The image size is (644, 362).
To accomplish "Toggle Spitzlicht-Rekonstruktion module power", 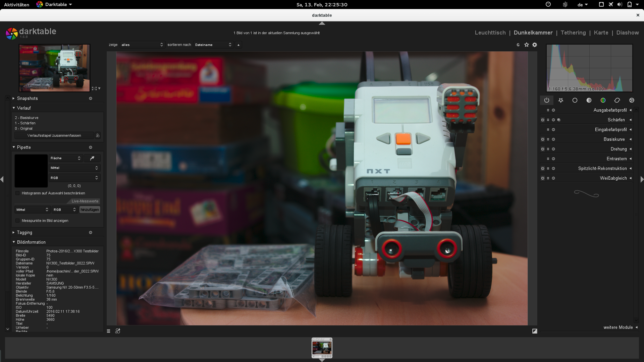I will pos(543,169).
